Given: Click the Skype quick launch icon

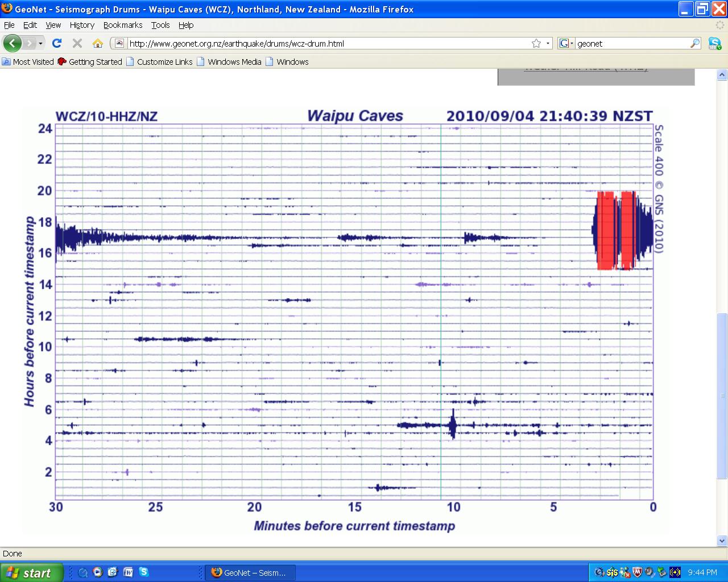Looking at the screenshot, I should [x=144, y=572].
